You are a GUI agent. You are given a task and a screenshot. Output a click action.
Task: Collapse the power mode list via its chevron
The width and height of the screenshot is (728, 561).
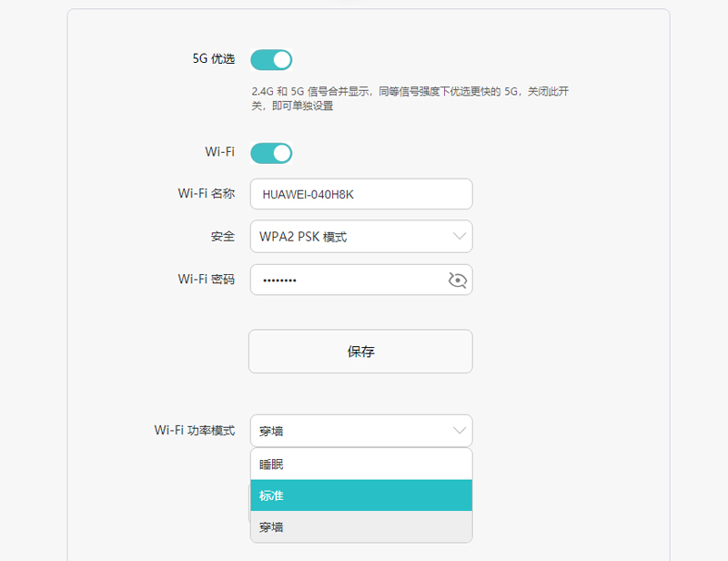coord(460,430)
